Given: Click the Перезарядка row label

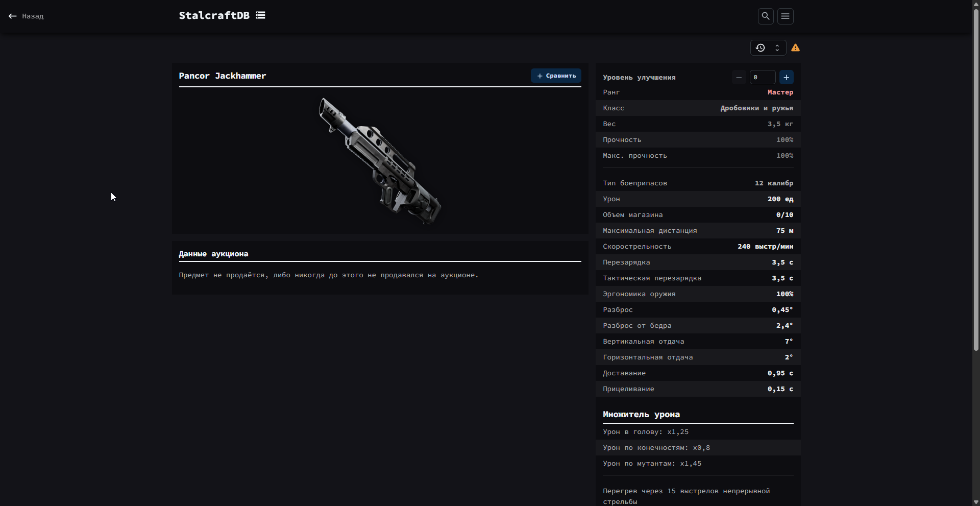Looking at the screenshot, I should coord(626,262).
